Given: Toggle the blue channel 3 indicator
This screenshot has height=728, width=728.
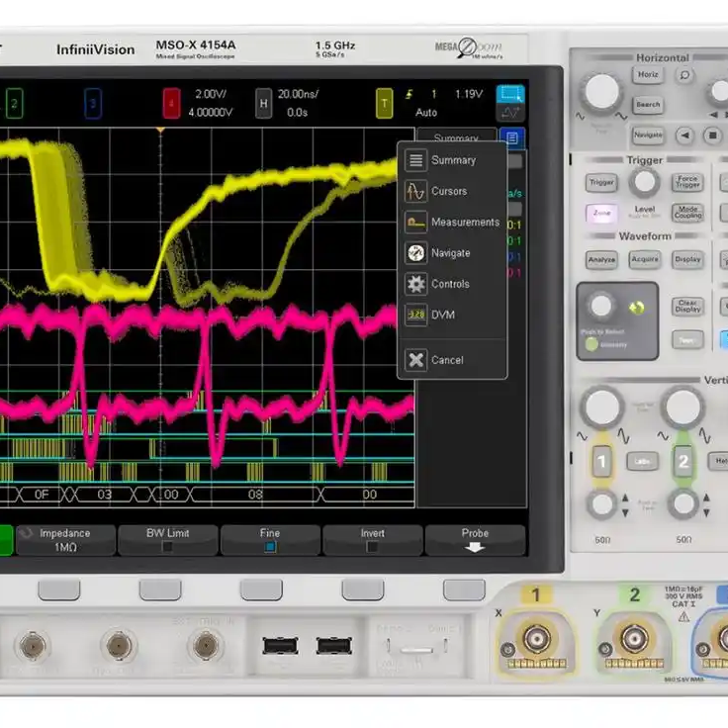Looking at the screenshot, I should (93, 103).
